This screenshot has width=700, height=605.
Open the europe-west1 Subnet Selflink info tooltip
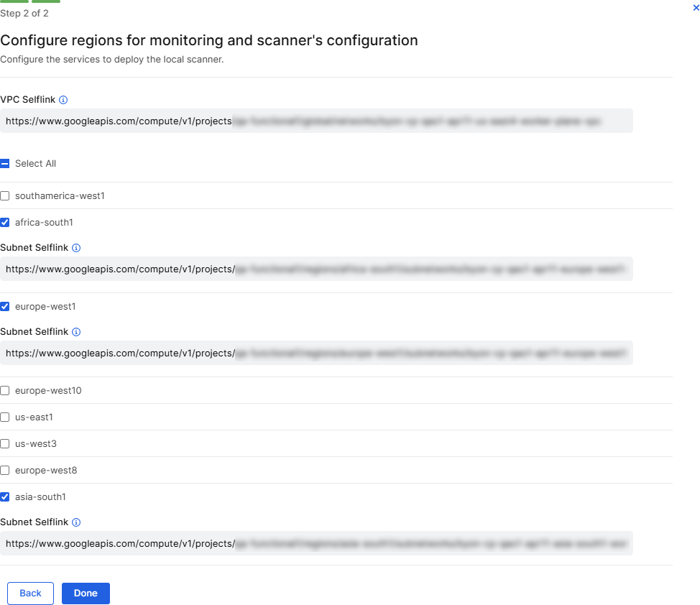click(75, 331)
